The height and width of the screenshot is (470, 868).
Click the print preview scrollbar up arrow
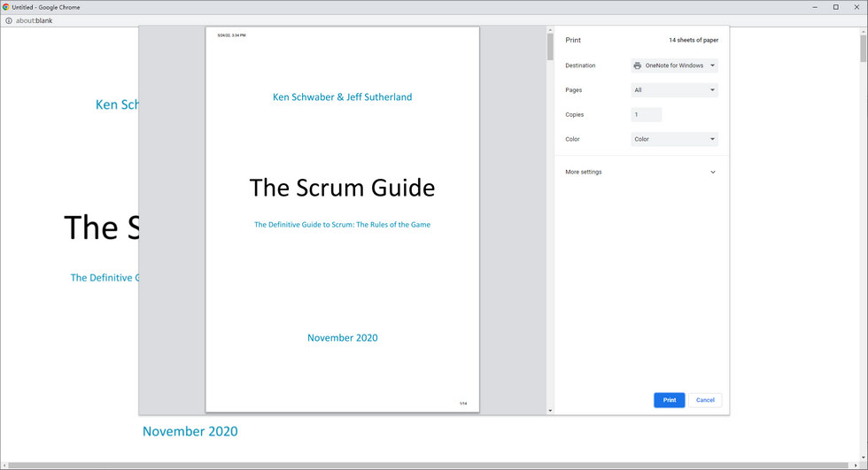point(550,30)
